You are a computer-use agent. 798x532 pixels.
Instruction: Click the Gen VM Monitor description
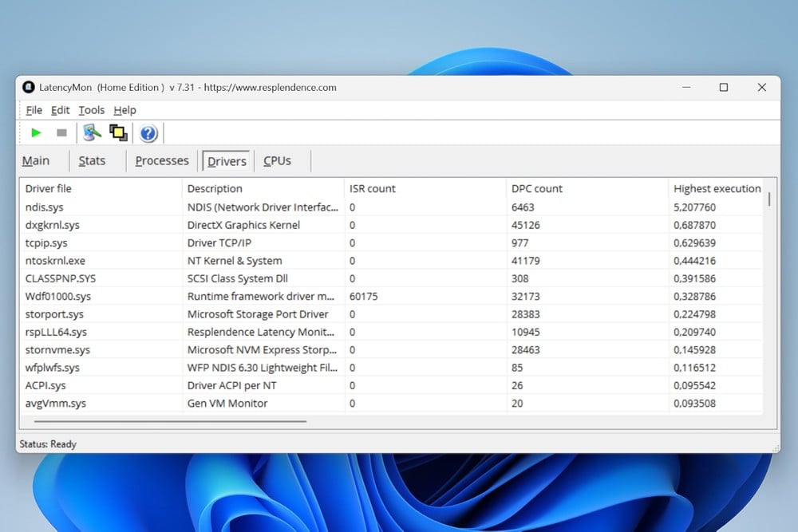point(227,404)
